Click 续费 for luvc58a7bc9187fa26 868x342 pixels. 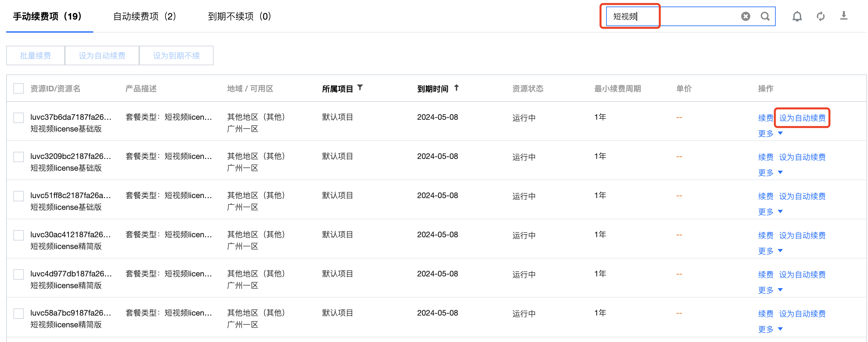click(x=766, y=313)
